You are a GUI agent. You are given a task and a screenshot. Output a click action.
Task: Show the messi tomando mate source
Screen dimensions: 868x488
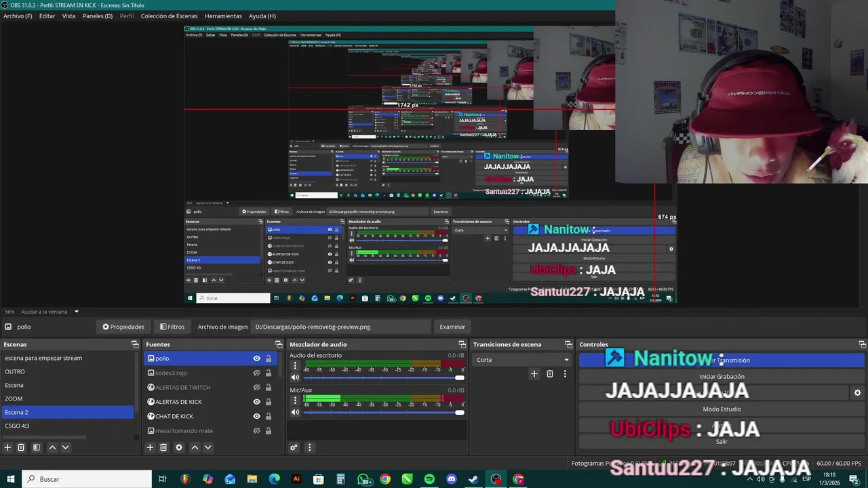(x=256, y=431)
